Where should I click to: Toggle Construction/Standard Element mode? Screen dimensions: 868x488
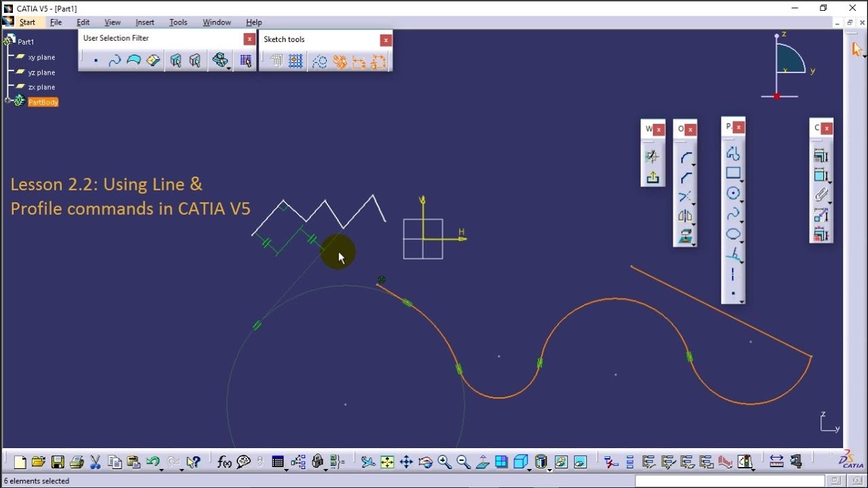point(319,62)
